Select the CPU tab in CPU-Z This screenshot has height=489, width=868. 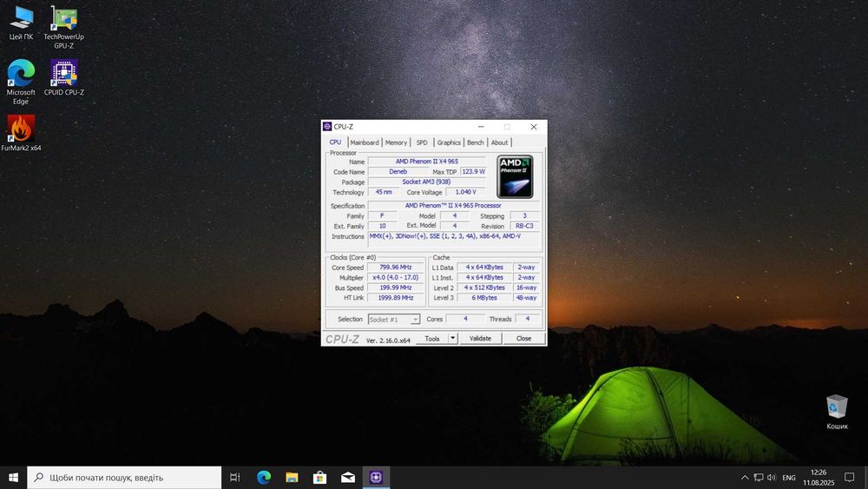point(335,142)
